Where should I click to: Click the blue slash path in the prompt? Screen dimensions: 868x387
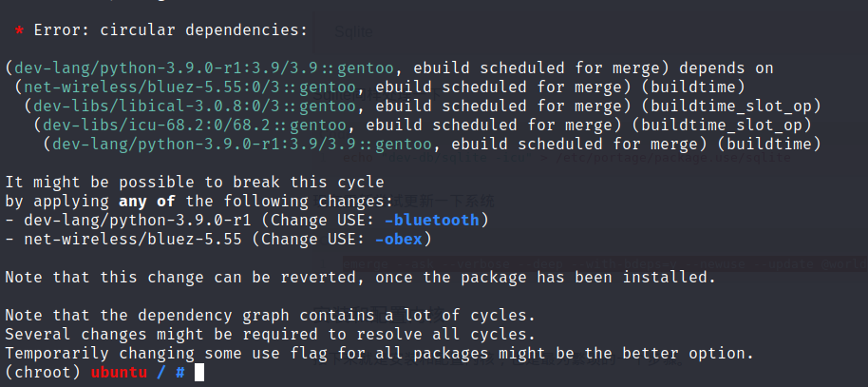(161, 372)
